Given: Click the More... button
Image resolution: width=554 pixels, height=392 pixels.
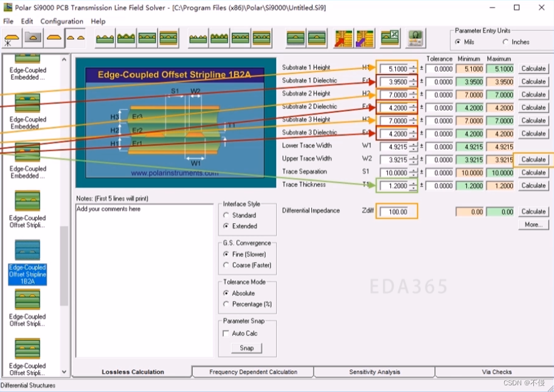Looking at the screenshot, I should pyautogui.click(x=533, y=225).
